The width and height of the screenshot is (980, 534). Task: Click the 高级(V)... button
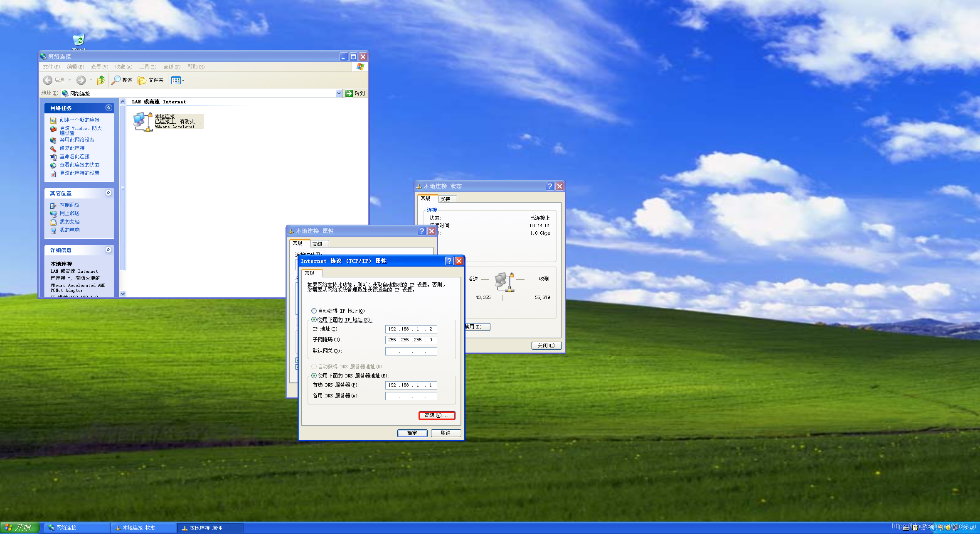point(436,416)
